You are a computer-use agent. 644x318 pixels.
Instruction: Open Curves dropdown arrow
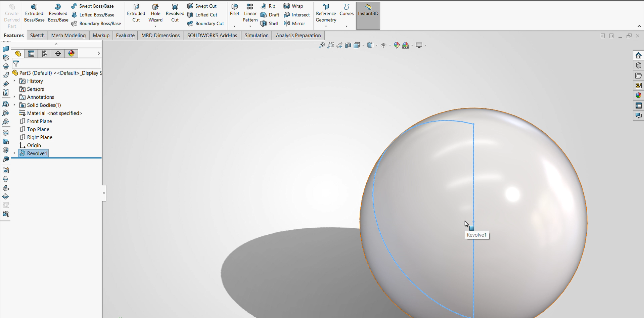(347, 26)
